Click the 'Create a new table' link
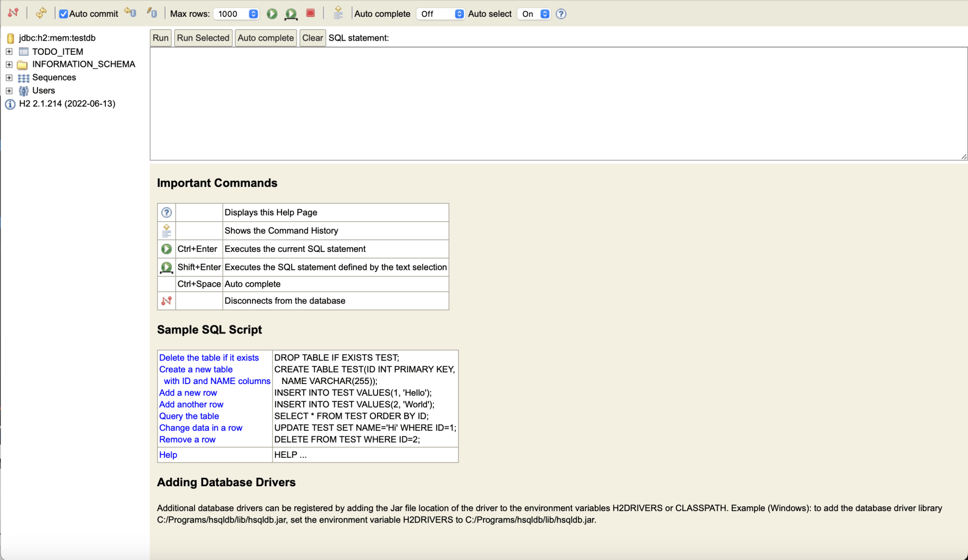The image size is (968, 560). [196, 369]
